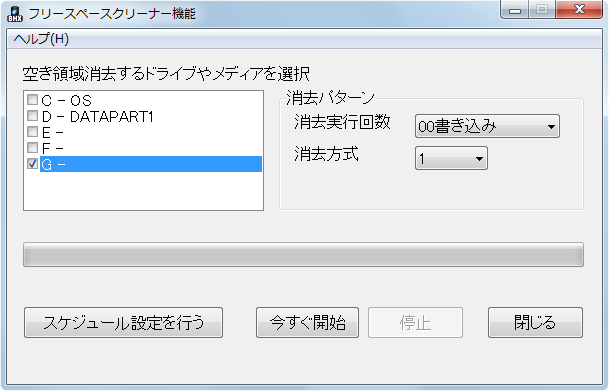
Task: Enable the D - DATAPART1 drive checkbox
Action: [x=32, y=116]
